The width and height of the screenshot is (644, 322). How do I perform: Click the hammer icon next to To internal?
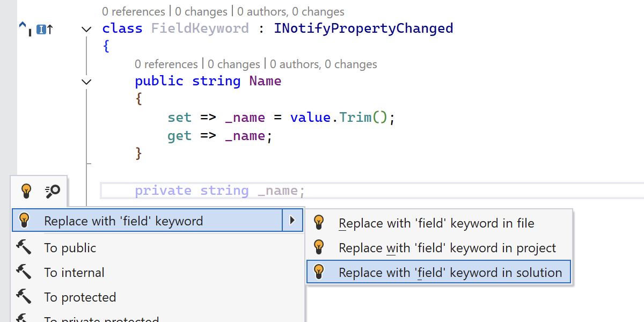click(x=24, y=273)
